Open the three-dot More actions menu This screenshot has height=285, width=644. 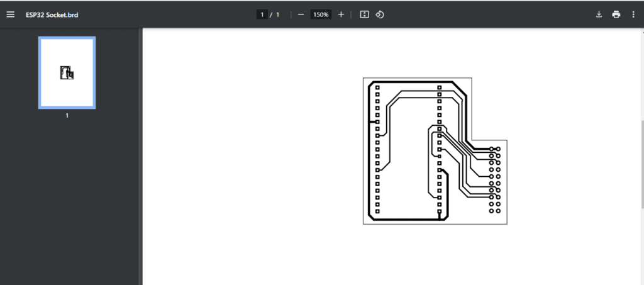(633, 14)
